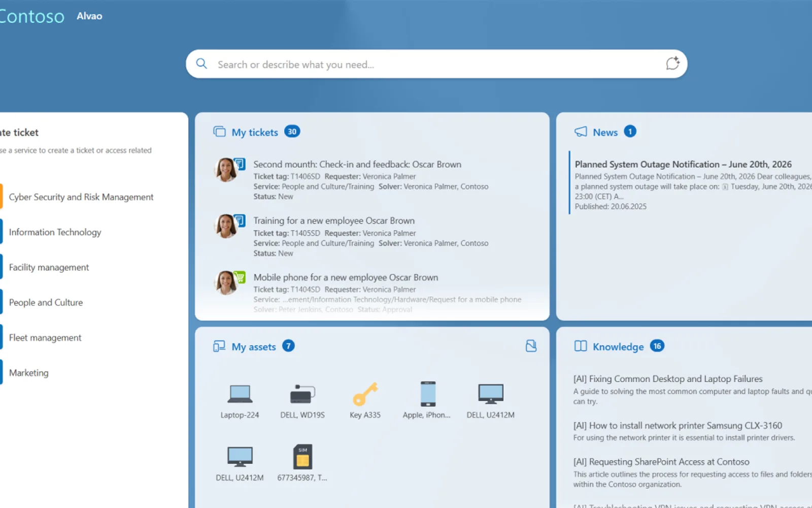Open the AI chat icon in search bar
Viewport: 812px width, 508px height.
tap(672, 63)
